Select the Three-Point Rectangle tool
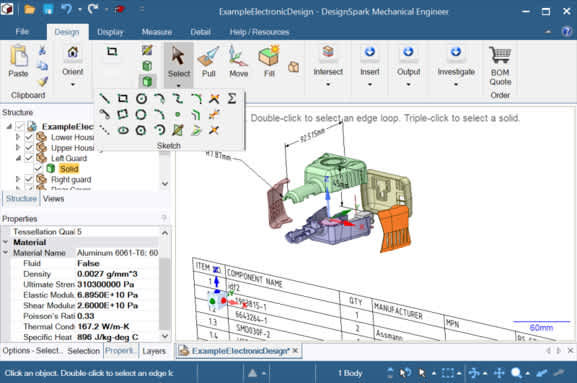The image size is (577, 383). [x=123, y=114]
